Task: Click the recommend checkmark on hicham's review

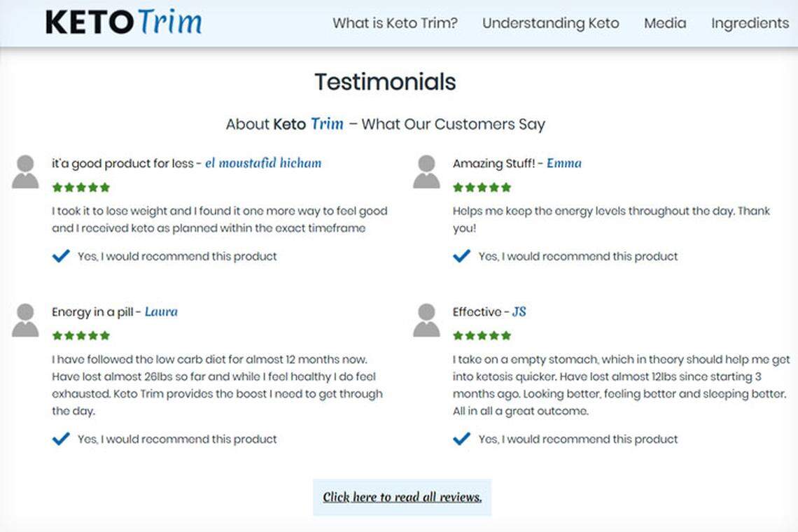Action: coord(61,256)
